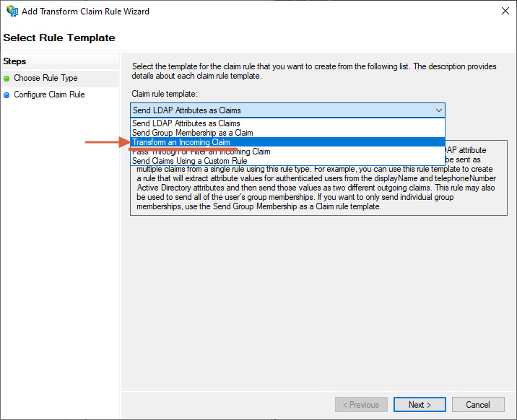Click the Select Rule Template heading

59,38
